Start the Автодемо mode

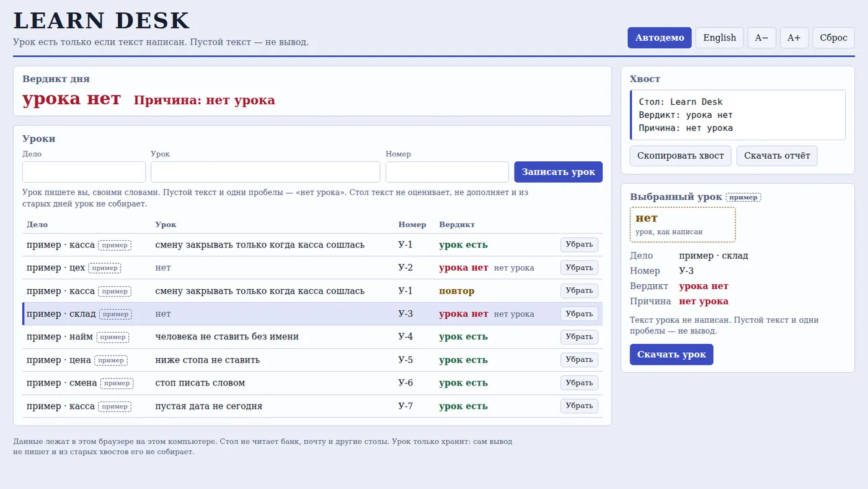(x=660, y=38)
